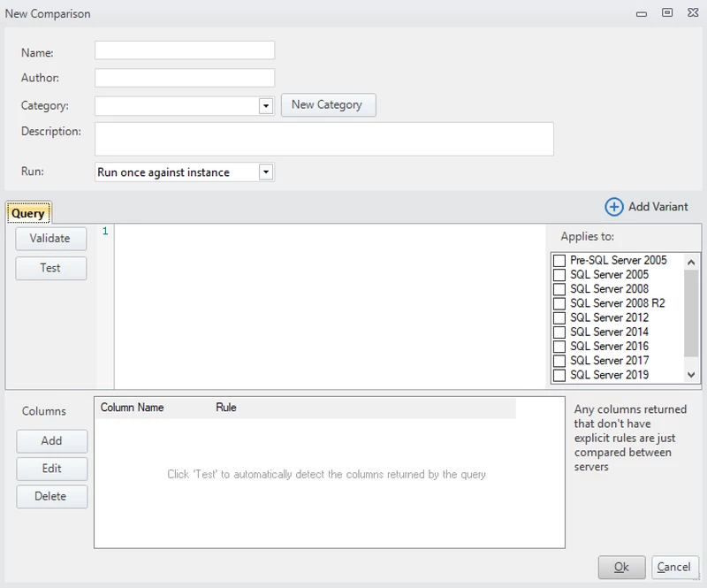
Task: Expand the Run frequency dropdown
Action: [x=266, y=172]
